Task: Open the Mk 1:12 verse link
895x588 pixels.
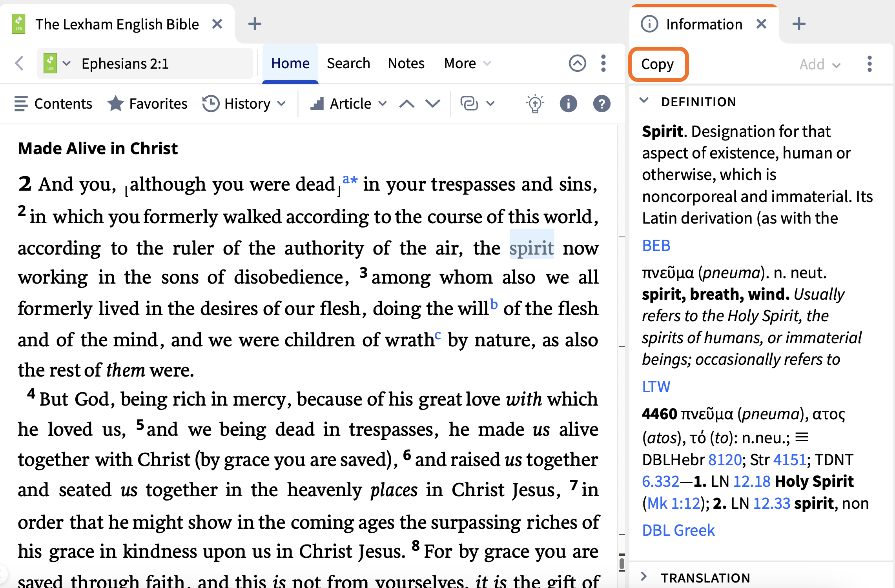Action: [674, 503]
